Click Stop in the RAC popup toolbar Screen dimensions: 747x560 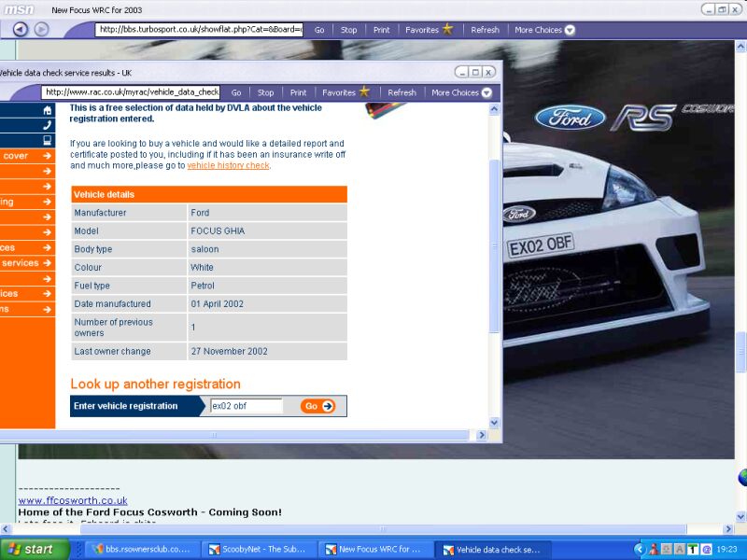click(x=265, y=92)
